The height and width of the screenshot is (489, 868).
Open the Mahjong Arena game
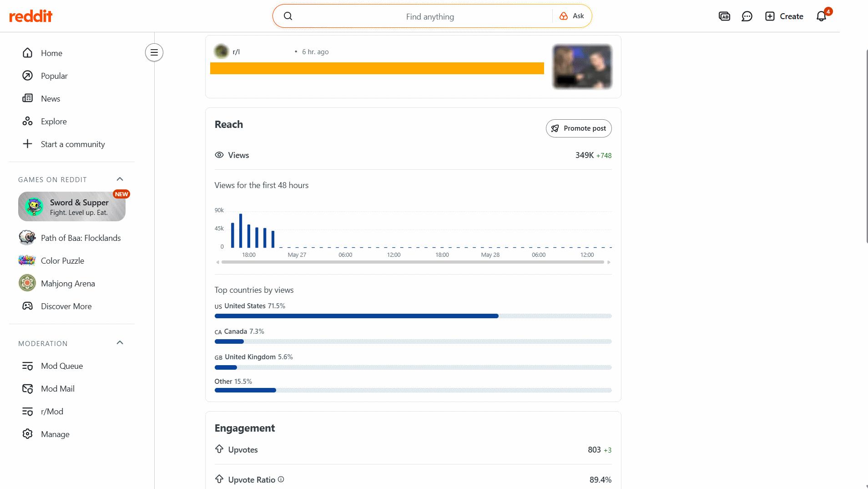pos(72,283)
